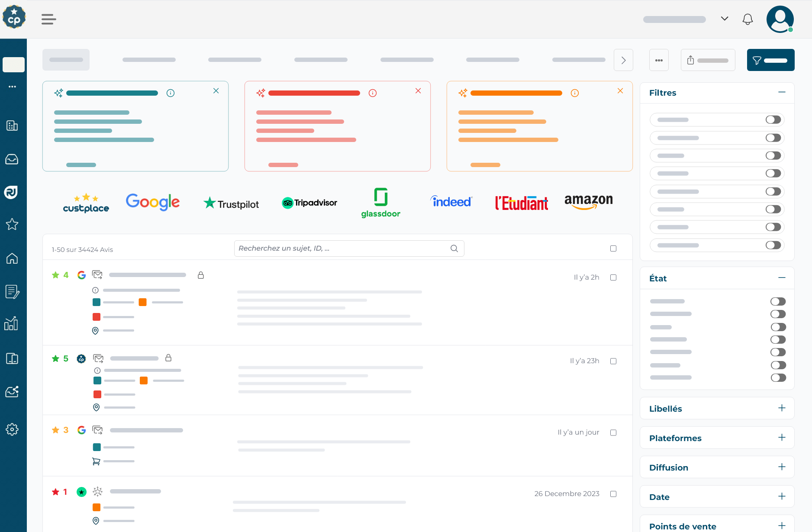Open the buildings icon in the sidebar

pos(12,126)
